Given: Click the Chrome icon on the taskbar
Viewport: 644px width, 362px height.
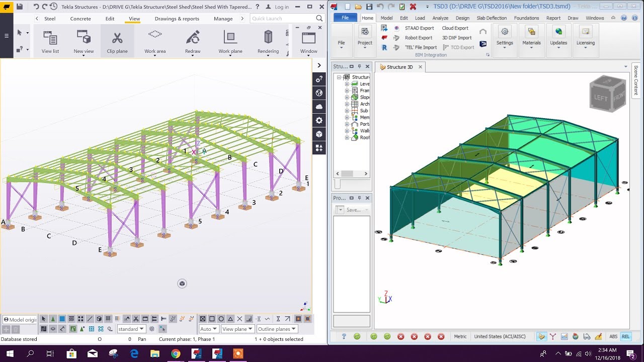Looking at the screenshot, I should [x=175, y=353].
